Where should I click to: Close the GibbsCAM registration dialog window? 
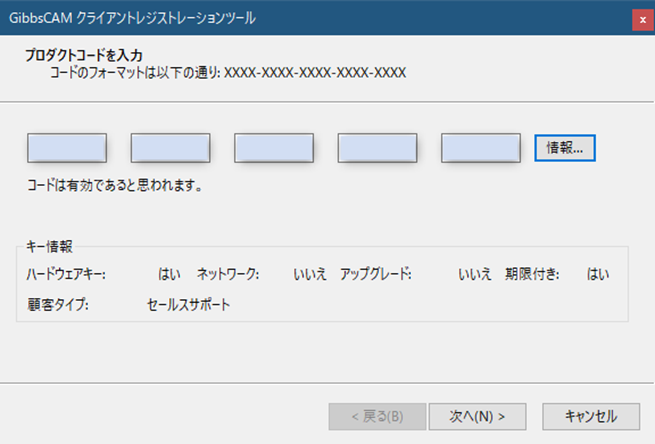641,19
